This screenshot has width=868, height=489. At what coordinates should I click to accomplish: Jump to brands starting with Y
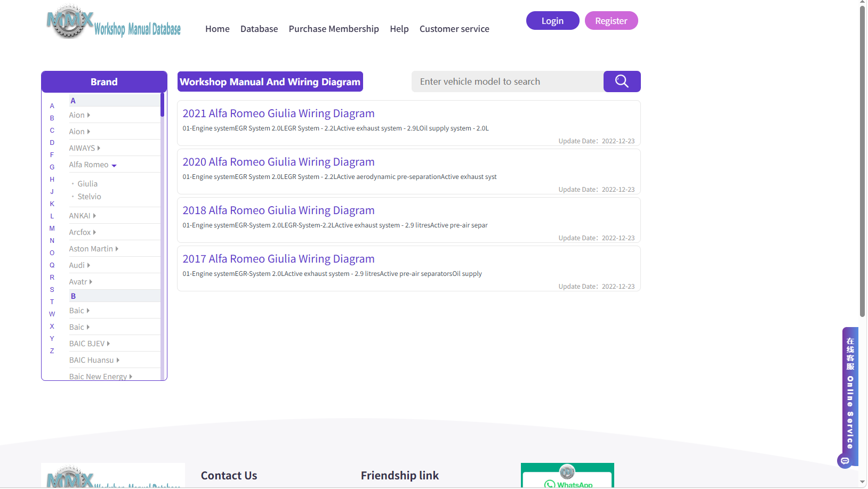52,339
